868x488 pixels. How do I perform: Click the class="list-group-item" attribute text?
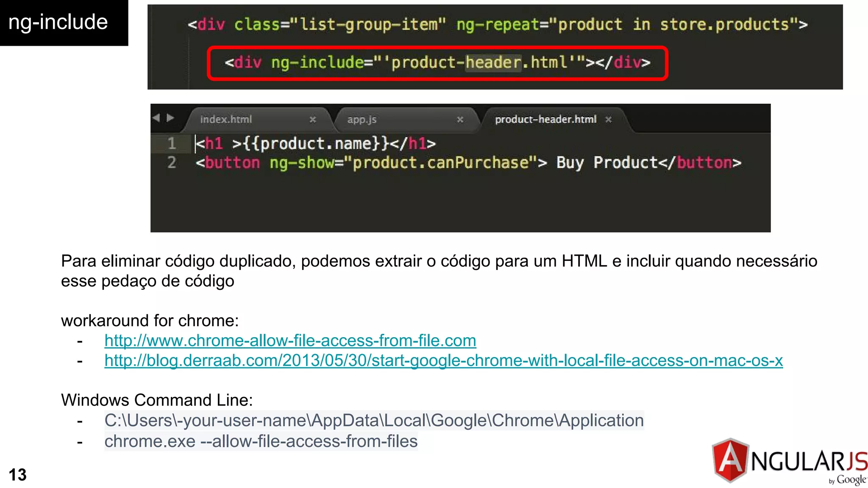point(340,25)
